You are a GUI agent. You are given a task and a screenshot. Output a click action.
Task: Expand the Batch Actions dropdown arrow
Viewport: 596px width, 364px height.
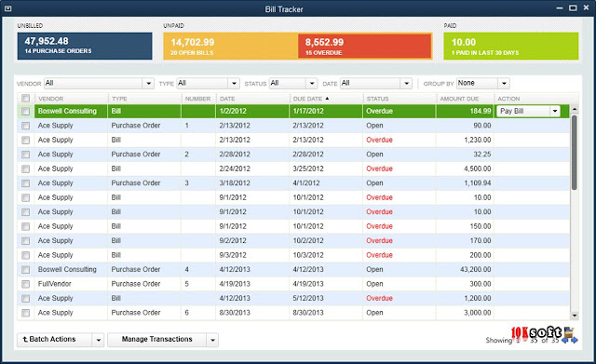tap(98, 340)
